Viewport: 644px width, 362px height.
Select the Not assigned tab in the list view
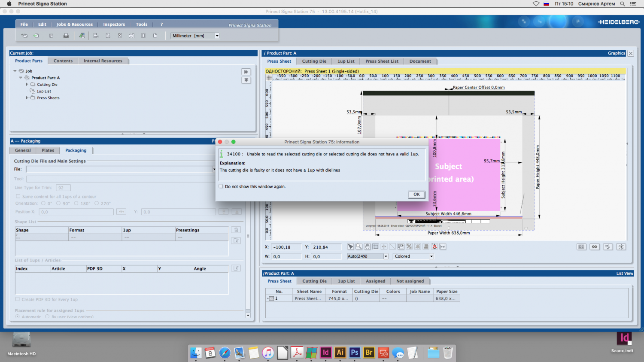point(410,281)
